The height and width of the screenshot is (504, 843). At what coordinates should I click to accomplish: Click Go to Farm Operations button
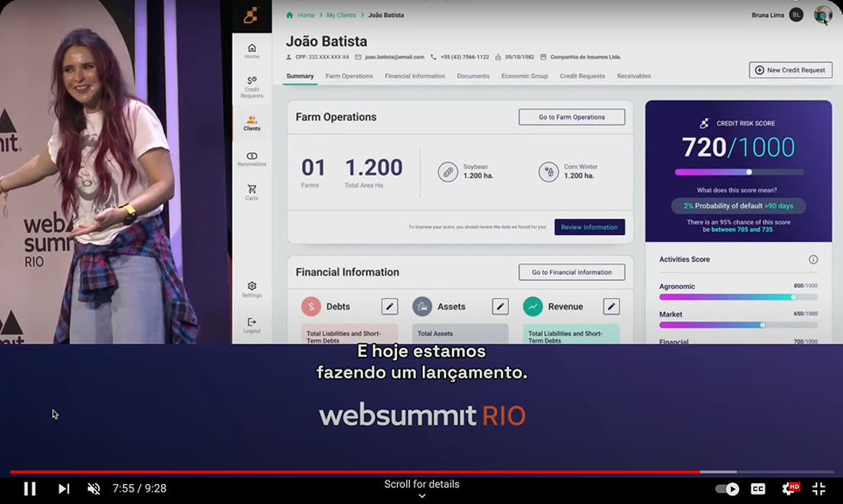(572, 117)
